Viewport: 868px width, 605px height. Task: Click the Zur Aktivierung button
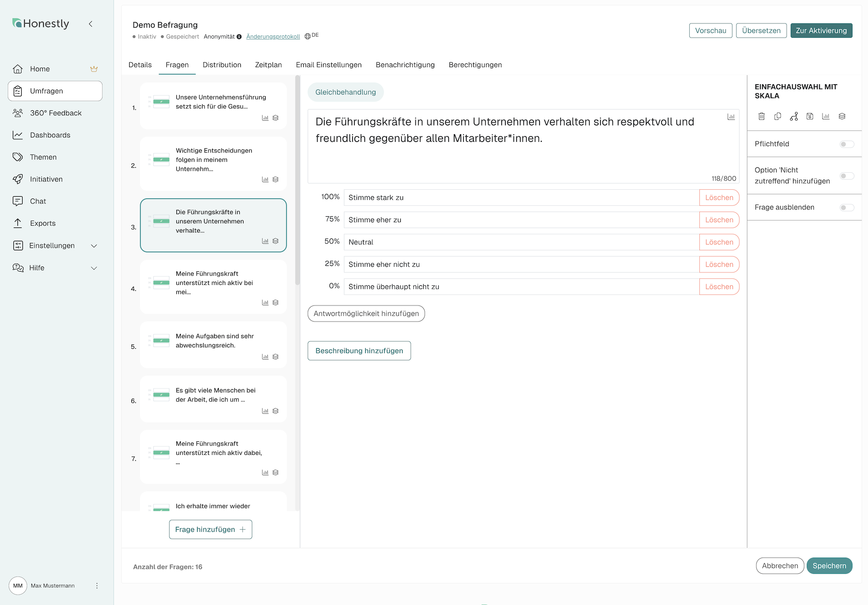[821, 31]
